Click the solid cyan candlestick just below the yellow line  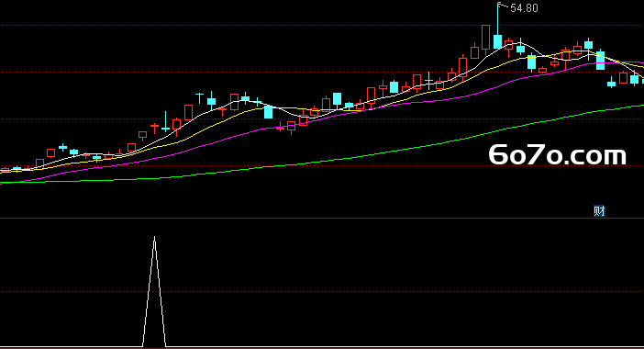click(268, 112)
